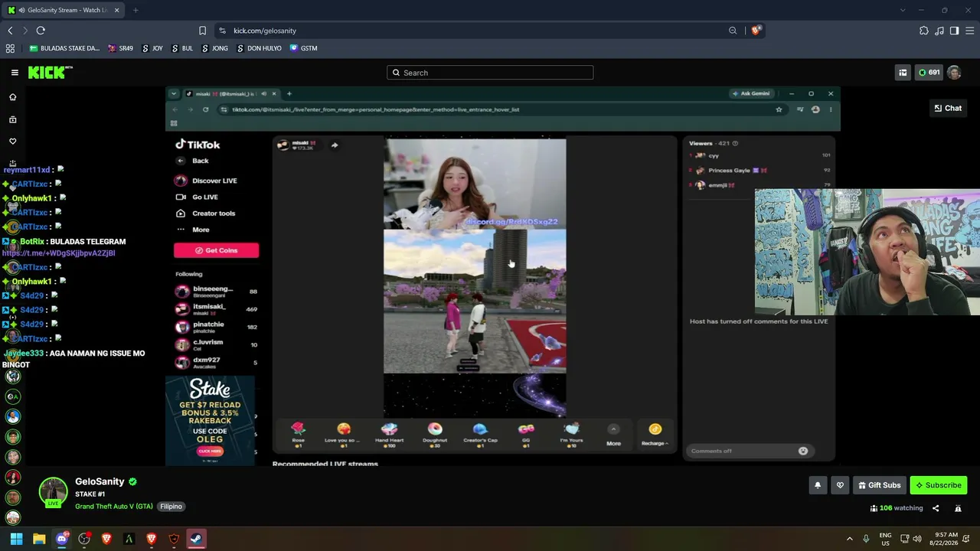
Task: Open the GSTM bookmark
Action: pos(303,48)
